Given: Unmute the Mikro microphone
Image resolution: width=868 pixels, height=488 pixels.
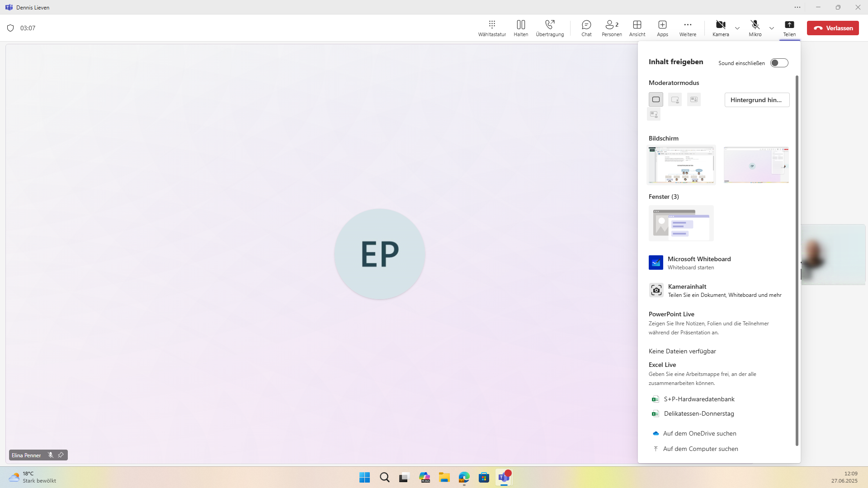Looking at the screenshot, I should pos(755,28).
